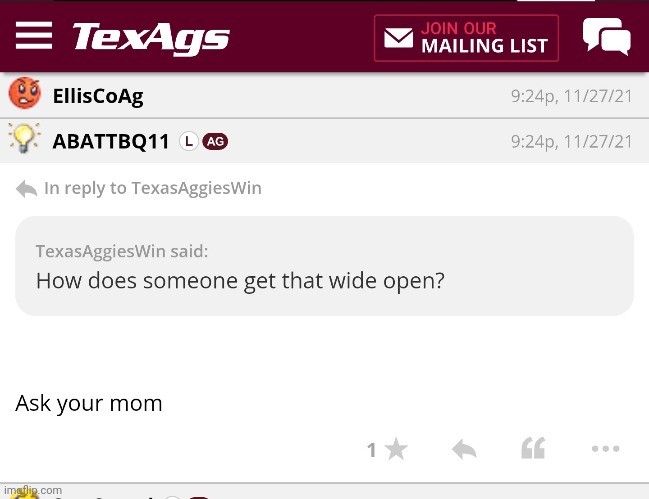Click EllisCoAg post timestamp 9:24p
Image resolution: width=649 pixels, height=499 pixels.
point(571,97)
